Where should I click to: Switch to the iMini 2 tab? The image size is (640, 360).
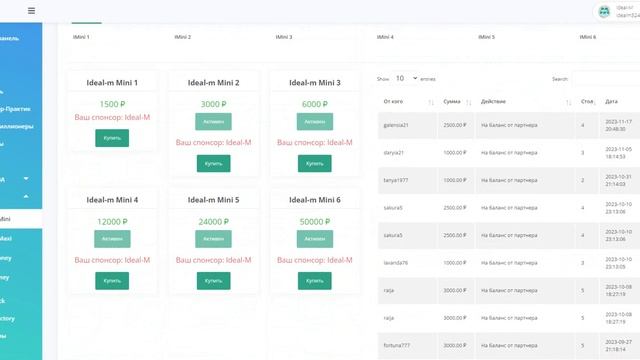pos(182,37)
